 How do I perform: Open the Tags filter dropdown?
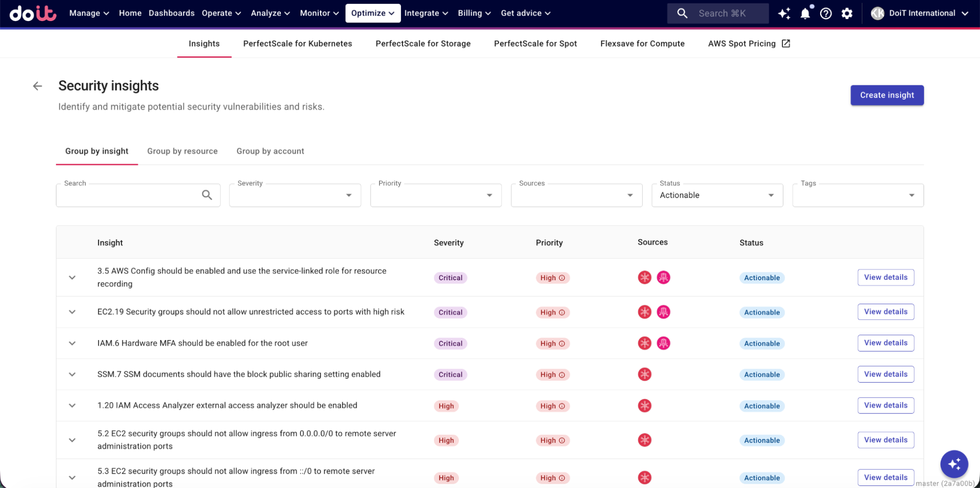[857, 195]
